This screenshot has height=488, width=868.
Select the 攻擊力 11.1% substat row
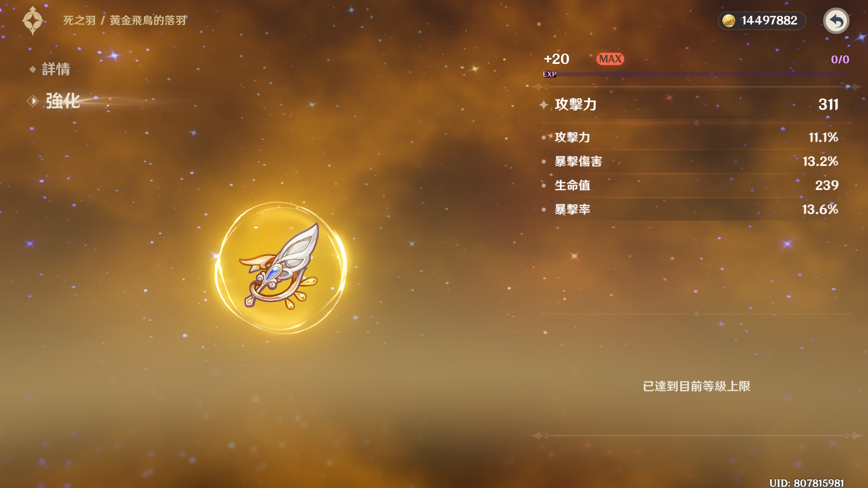pyautogui.click(x=691, y=138)
